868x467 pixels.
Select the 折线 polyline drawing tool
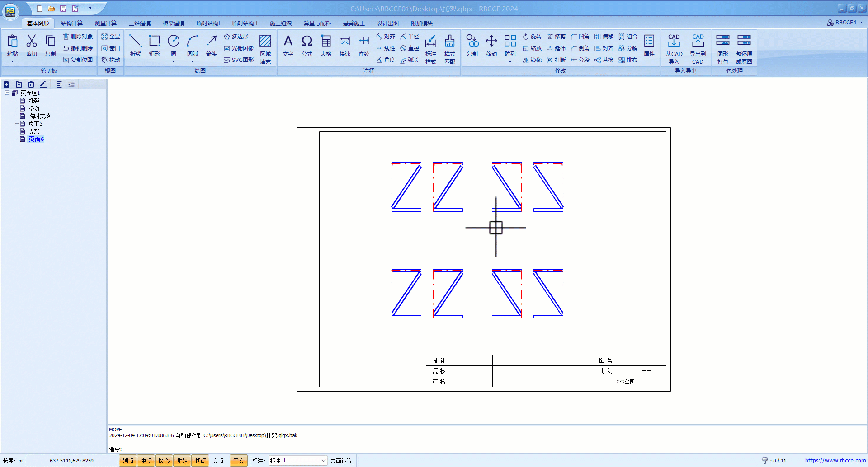(x=135, y=42)
